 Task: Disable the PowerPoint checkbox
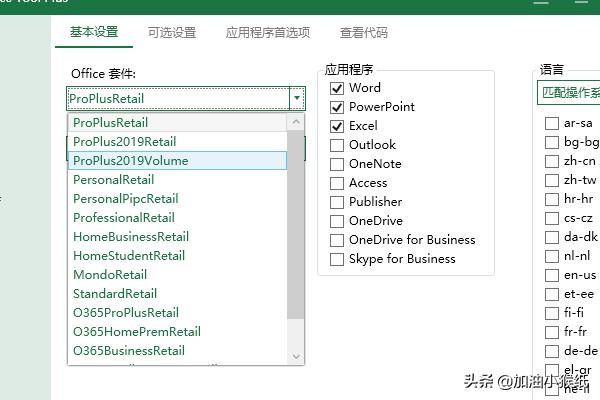(x=337, y=107)
